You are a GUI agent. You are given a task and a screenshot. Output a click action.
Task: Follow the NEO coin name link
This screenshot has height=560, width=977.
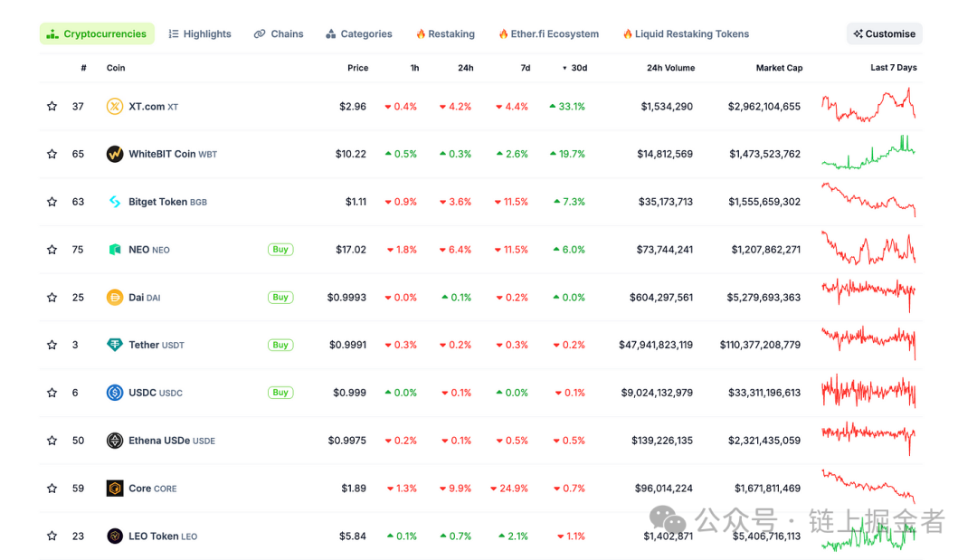149,250
